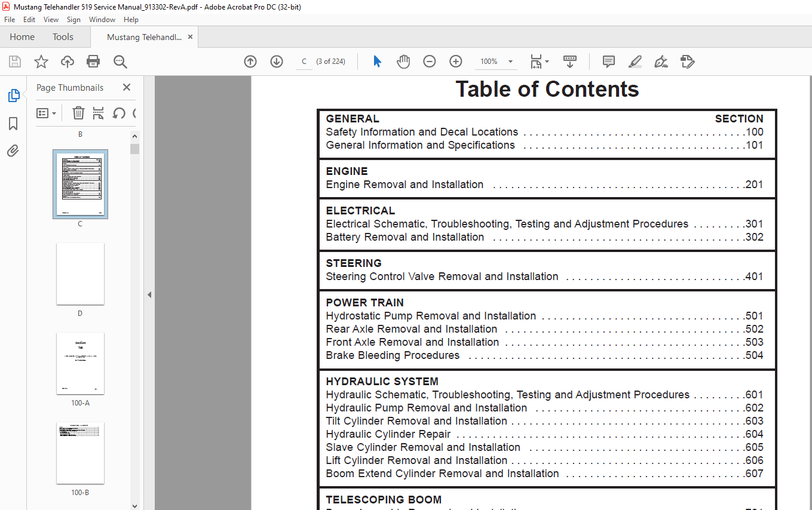The width and height of the screenshot is (812, 510).
Task: Open the View menu
Action: coord(51,20)
